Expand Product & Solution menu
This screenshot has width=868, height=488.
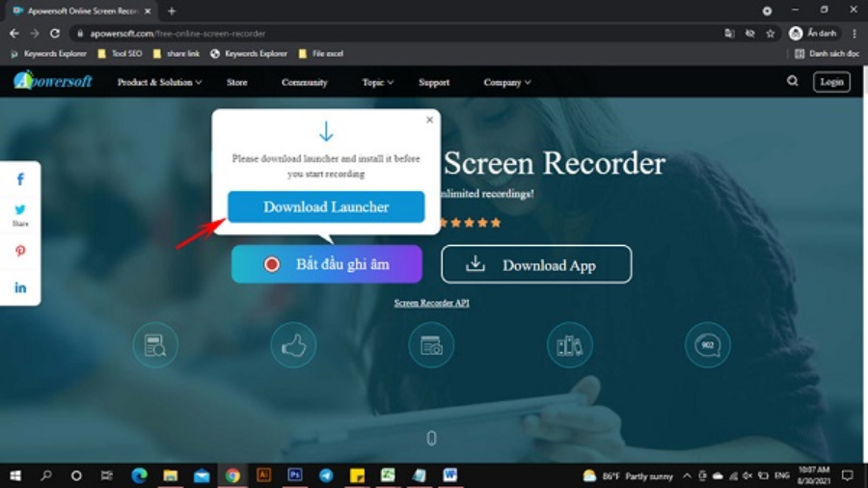tap(159, 82)
